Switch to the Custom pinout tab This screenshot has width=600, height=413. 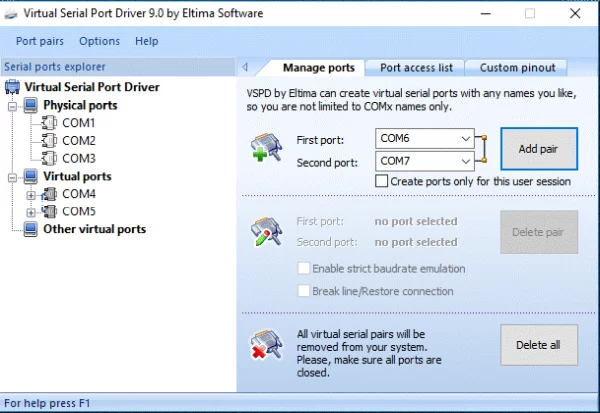tap(517, 68)
